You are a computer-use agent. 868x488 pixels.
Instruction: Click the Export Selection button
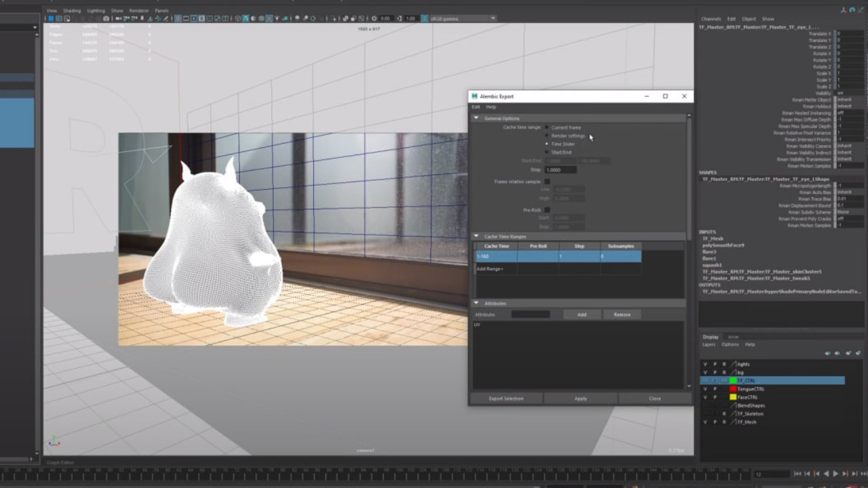(507, 399)
